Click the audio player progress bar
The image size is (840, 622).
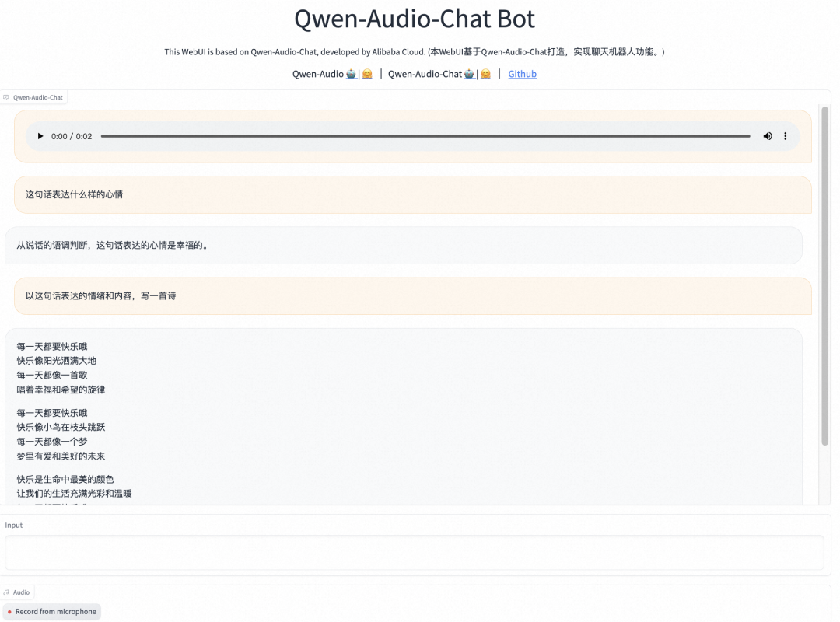pos(425,136)
